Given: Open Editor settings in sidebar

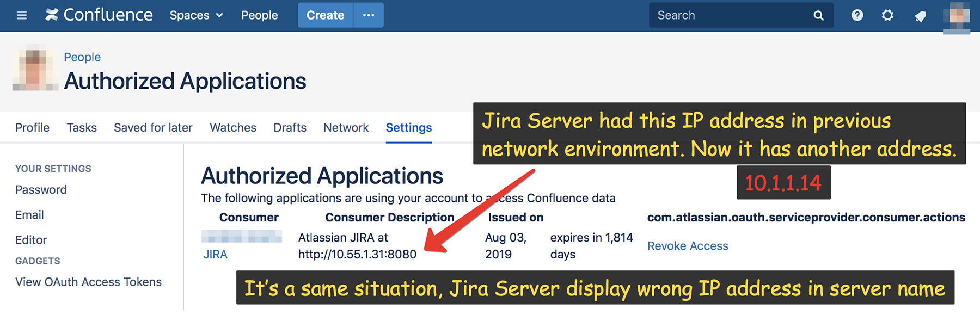Looking at the screenshot, I should [x=31, y=240].
